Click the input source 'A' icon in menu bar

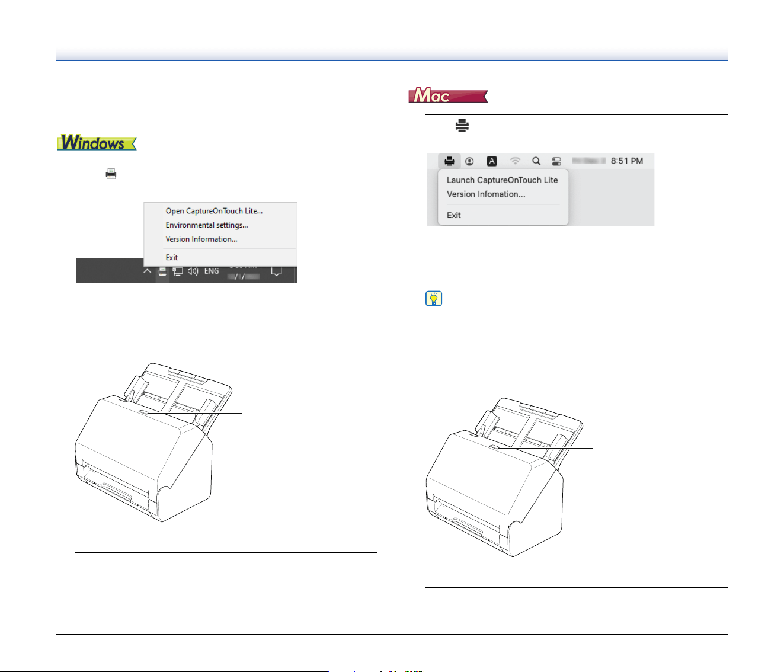[492, 161]
